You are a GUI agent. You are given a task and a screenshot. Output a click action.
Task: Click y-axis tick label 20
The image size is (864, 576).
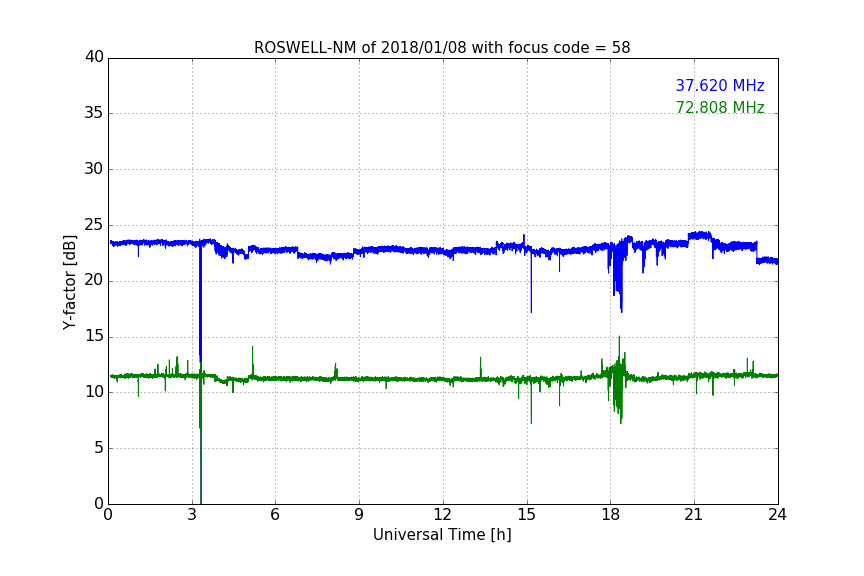pos(94,280)
